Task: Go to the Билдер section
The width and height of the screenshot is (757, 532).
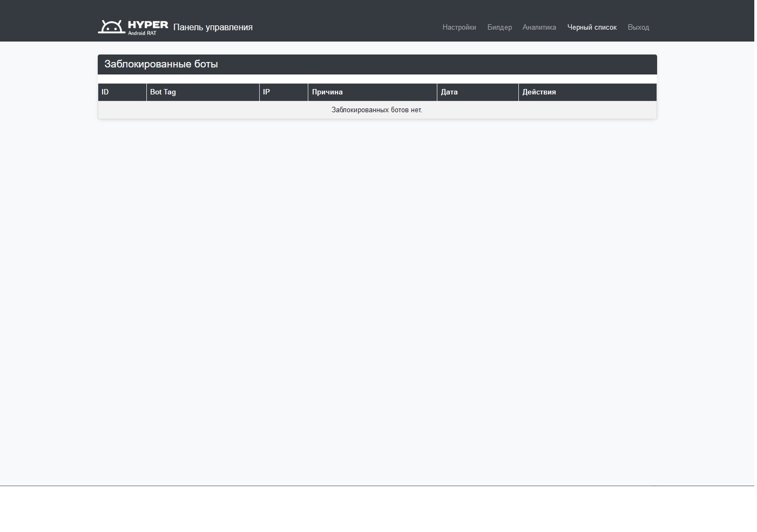Action: [499, 28]
